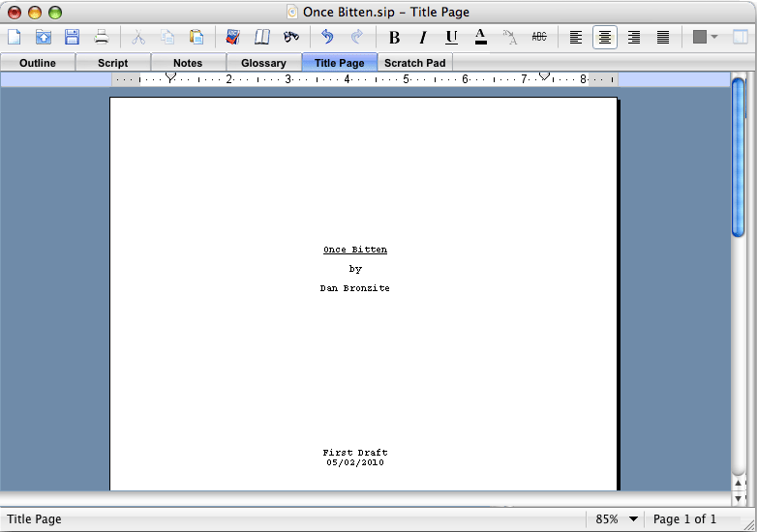Undo the last action with the blue arrow
757x532 pixels.
point(327,37)
